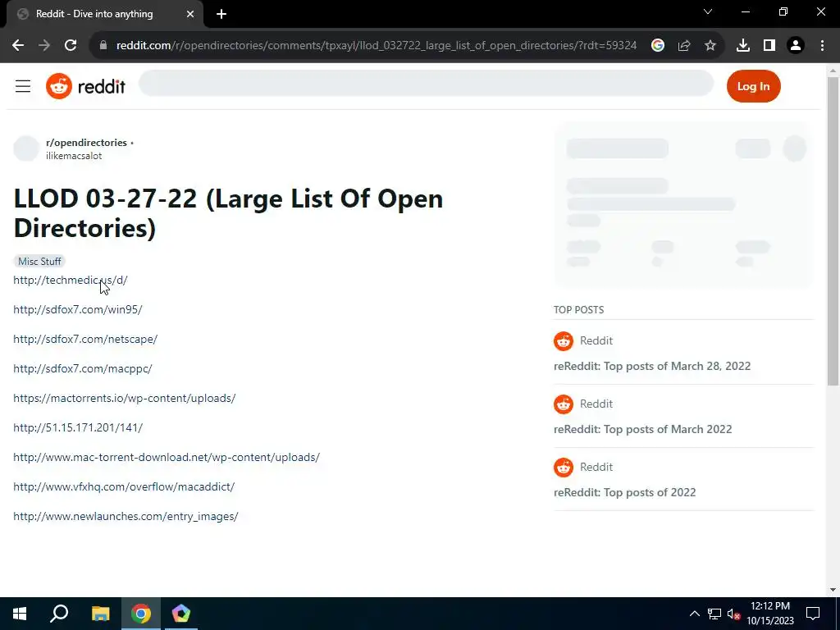Open a new browser tab
This screenshot has height=630, width=840.
point(221,14)
